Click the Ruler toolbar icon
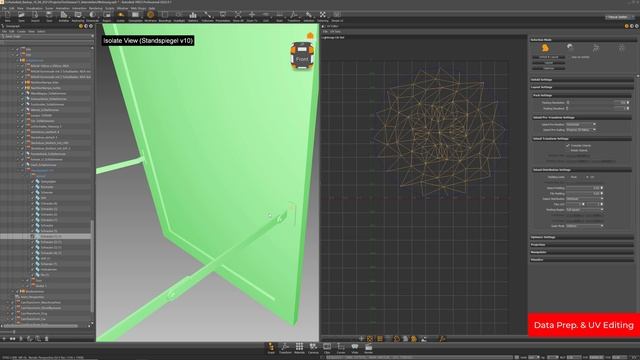This screenshot has height=360, width=640. click(x=279, y=16)
